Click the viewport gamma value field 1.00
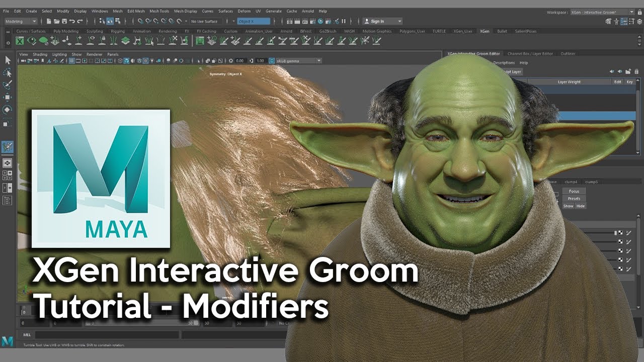 point(261,61)
